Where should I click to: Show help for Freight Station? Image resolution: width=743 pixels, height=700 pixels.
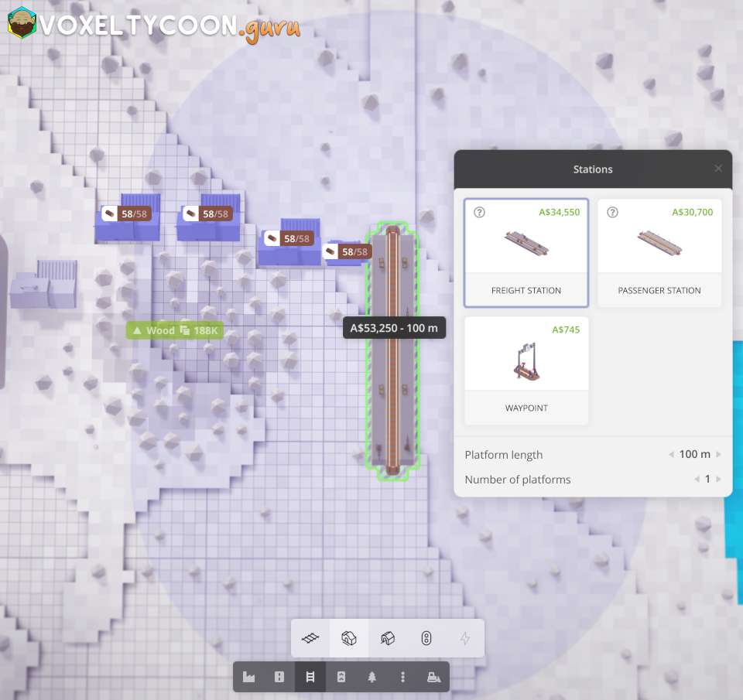click(479, 212)
